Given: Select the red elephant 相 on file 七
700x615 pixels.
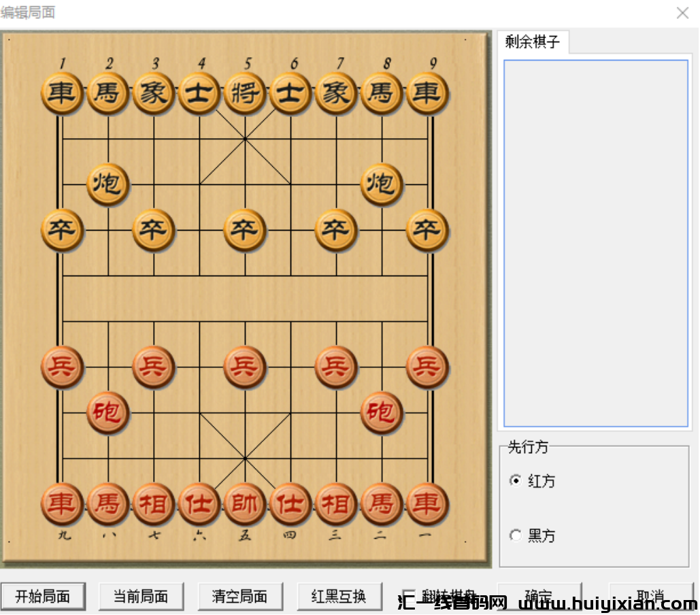Looking at the screenshot, I should 153,504.
